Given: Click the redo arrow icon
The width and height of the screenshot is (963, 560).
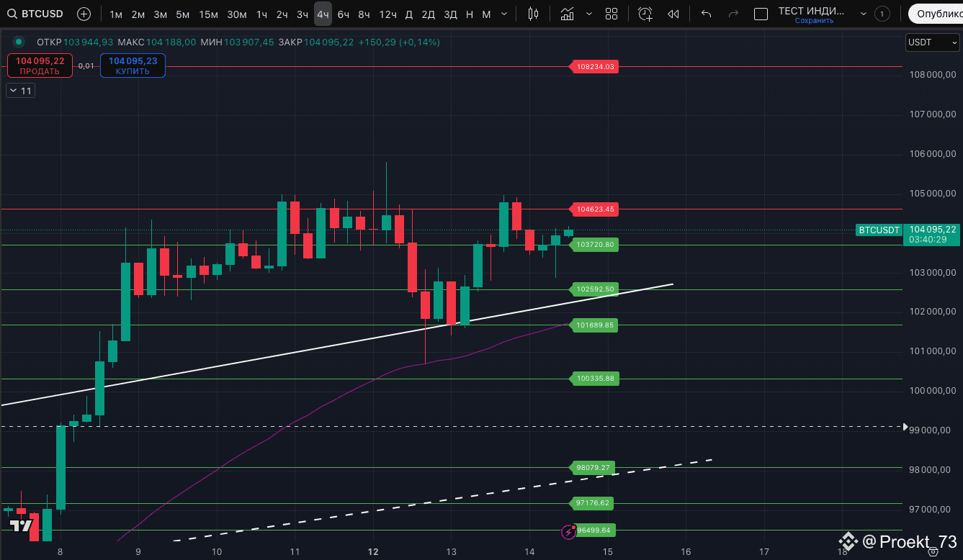Looking at the screenshot, I should [733, 13].
